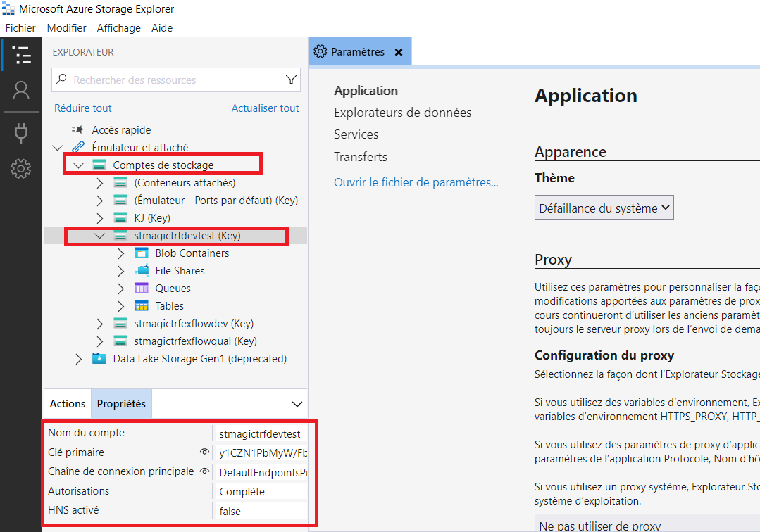Select the Accès rapide tree item

(121, 129)
